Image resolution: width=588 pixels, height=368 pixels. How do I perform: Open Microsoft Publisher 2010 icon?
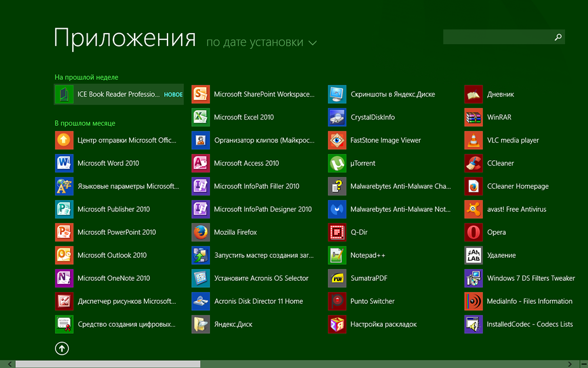pos(64,209)
